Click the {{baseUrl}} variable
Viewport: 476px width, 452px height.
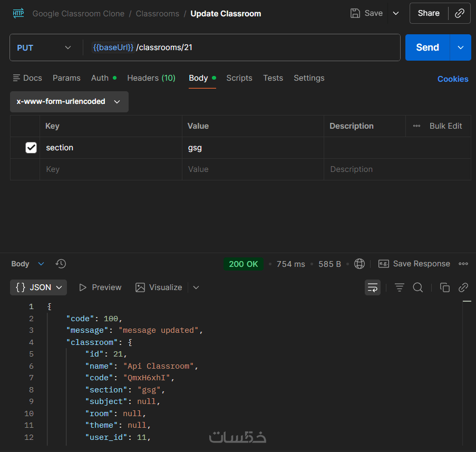click(x=113, y=47)
